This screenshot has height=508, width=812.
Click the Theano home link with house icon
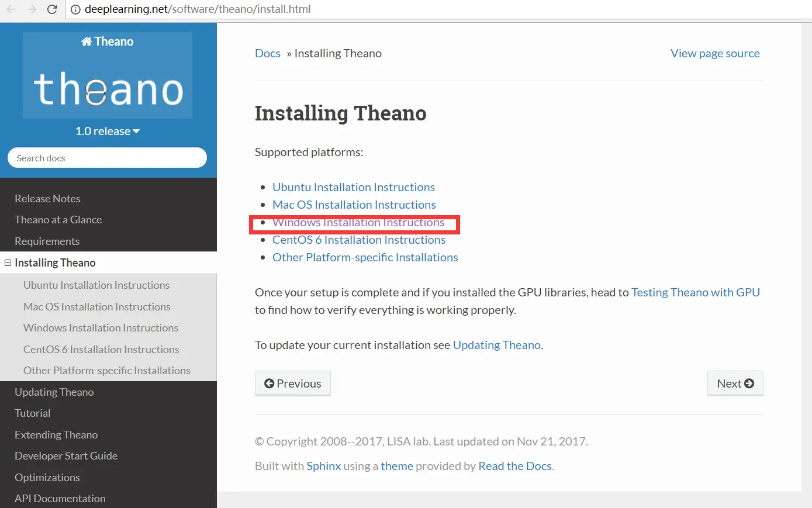[x=108, y=42]
